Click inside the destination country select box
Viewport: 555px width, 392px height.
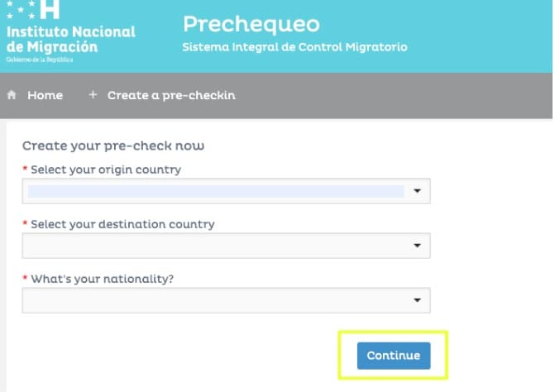point(215,246)
